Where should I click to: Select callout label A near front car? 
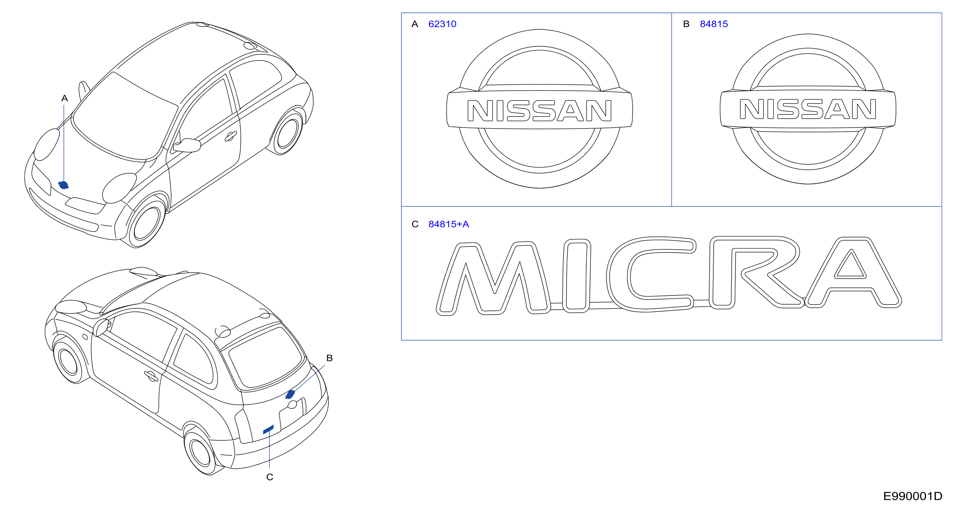point(65,99)
